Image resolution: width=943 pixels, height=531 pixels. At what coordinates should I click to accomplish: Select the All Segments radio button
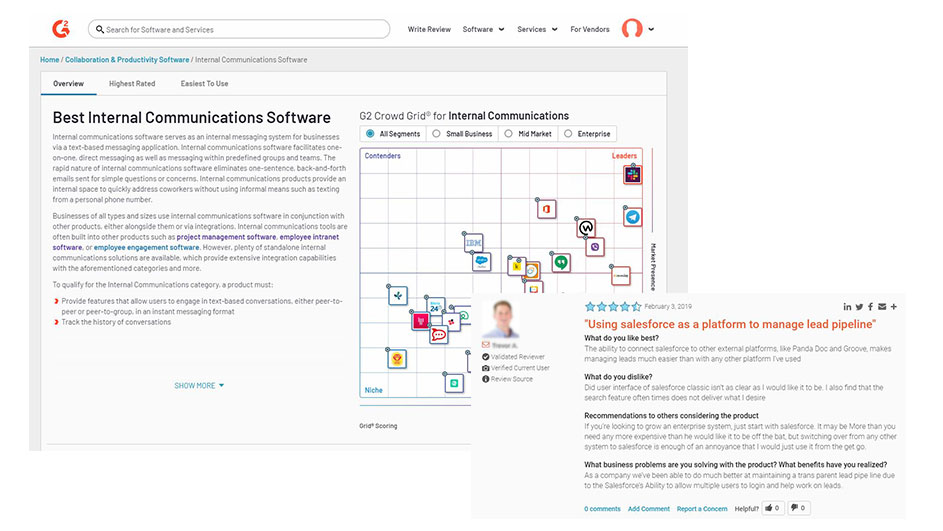[370, 134]
